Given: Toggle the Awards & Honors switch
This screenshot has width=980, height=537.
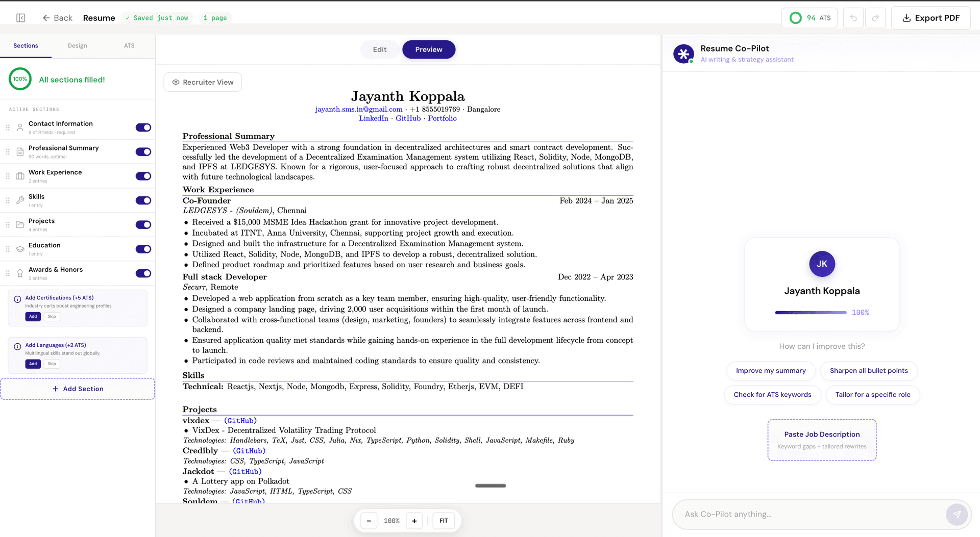Looking at the screenshot, I should [x=143, y=273].
